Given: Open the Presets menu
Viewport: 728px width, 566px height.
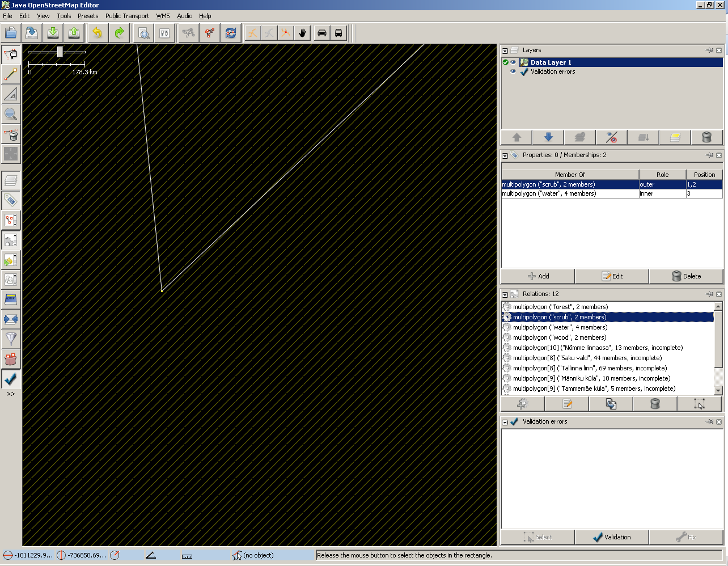Looking at the screenshot, I should coord(88,16).
